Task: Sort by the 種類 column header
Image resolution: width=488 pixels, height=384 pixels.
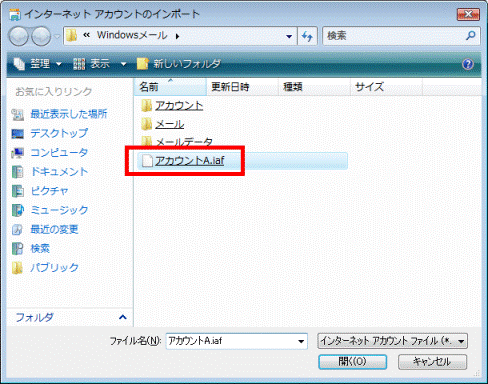Action: point(314,87)
